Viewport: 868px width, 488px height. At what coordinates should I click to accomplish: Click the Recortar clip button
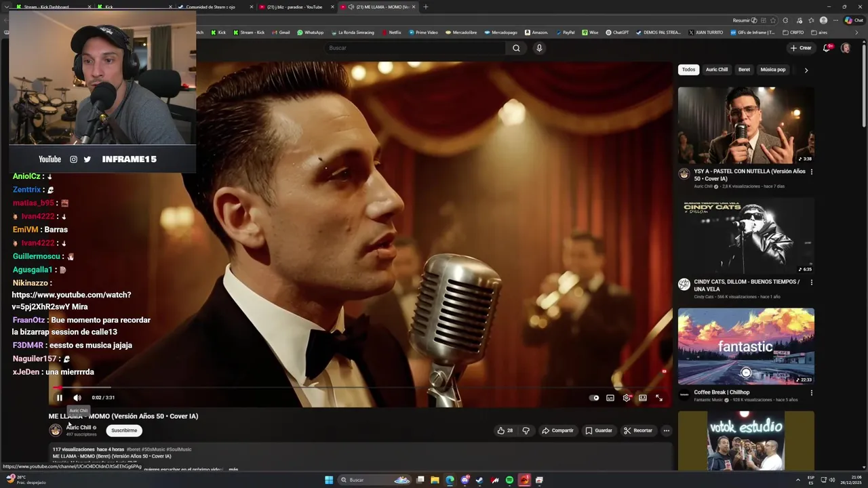pos(638,430)
